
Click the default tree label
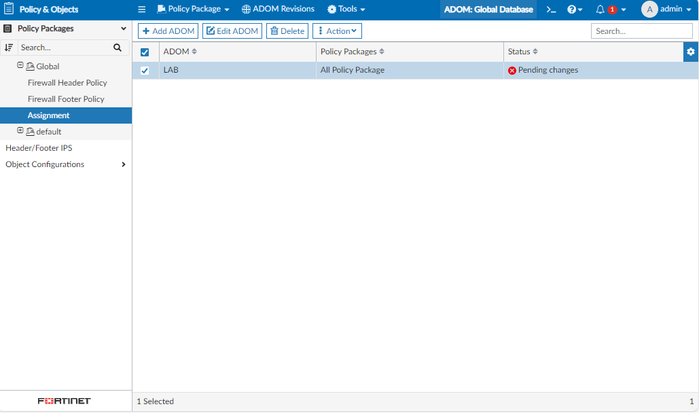[x=49, y=132]
